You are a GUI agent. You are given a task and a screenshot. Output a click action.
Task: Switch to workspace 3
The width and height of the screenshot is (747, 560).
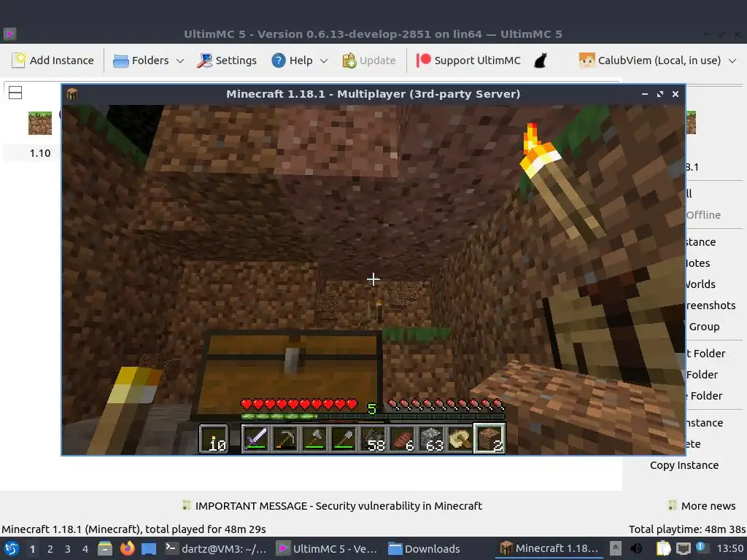click(68, 549)
